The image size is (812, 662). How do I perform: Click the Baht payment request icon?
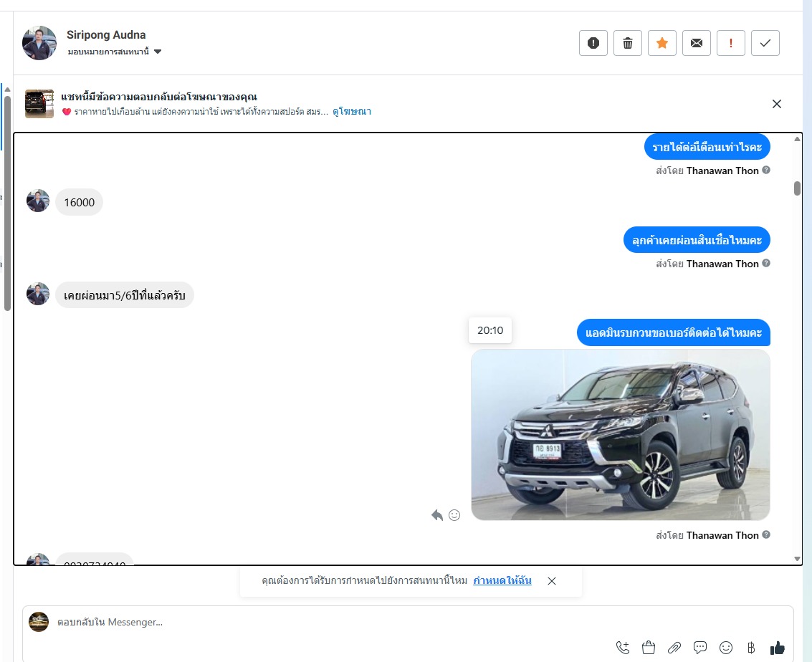(x=751, y=648)
